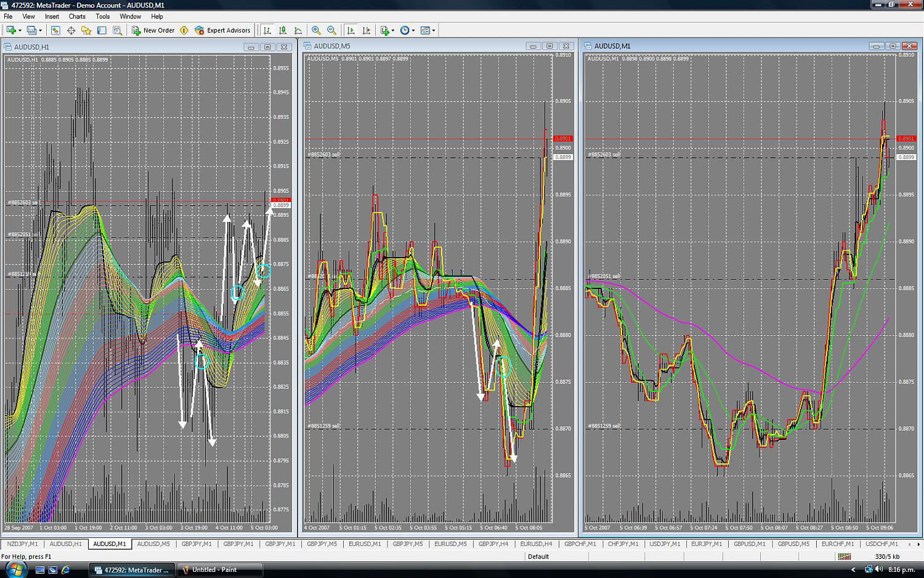The width and height of the screenshot is (924, 578).
Task: Switch to the GBPUSD,M1 chart tab
Action: pyautogui.click(x=749, y=544)
